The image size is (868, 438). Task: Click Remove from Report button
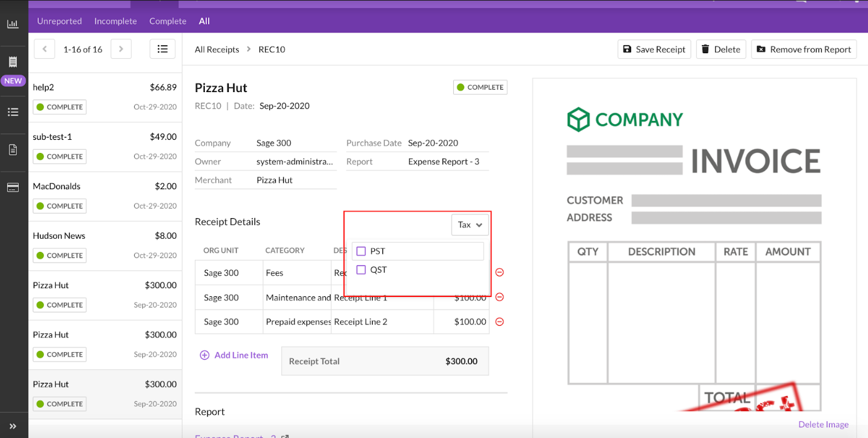click(804, 49)
